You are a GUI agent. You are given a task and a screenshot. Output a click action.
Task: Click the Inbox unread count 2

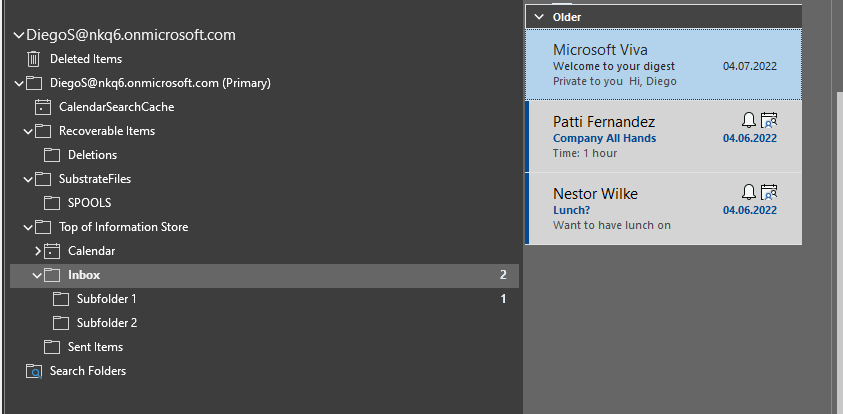503,275
